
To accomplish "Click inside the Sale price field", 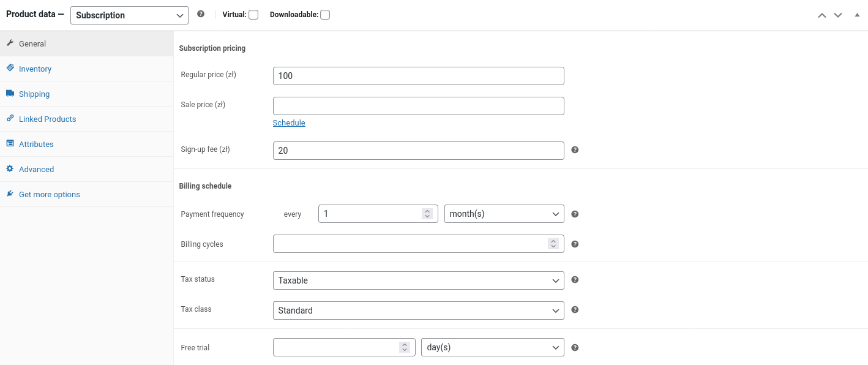I will click(x=418, y=105).
